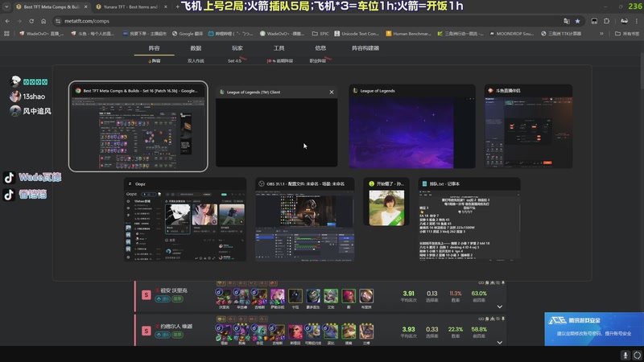Expand the 祖安 沃里克 comp row chevron
This screenshot has height=362, width=644.
pyautogui.click(x=499, y=306)
